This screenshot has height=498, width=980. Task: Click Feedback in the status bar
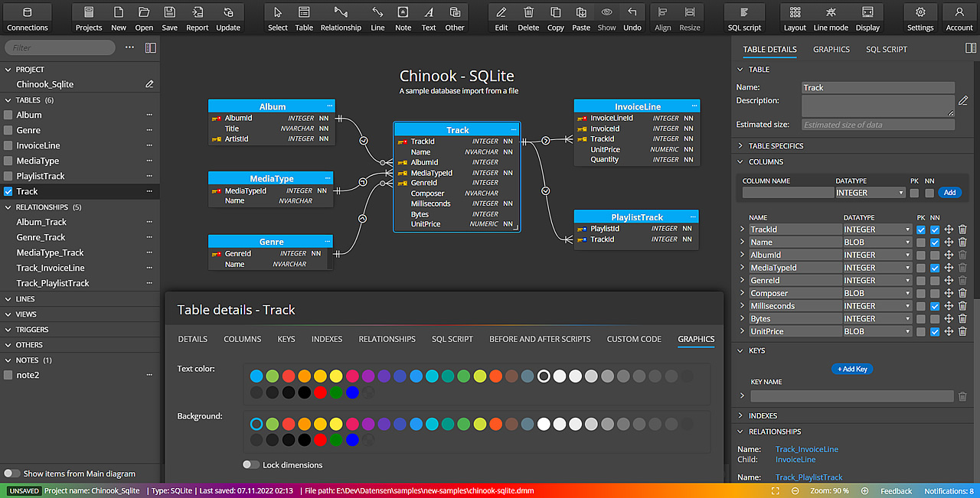coord(896,491)
